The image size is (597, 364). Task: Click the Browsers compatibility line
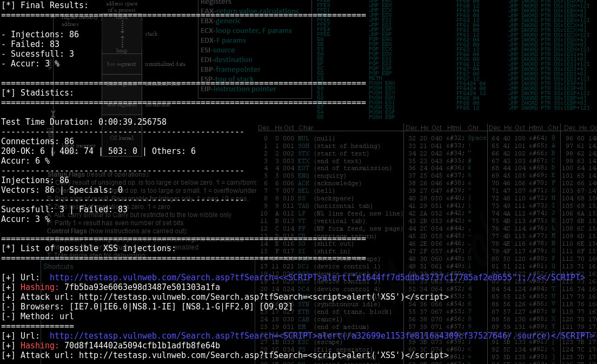(x=147, y=307)
